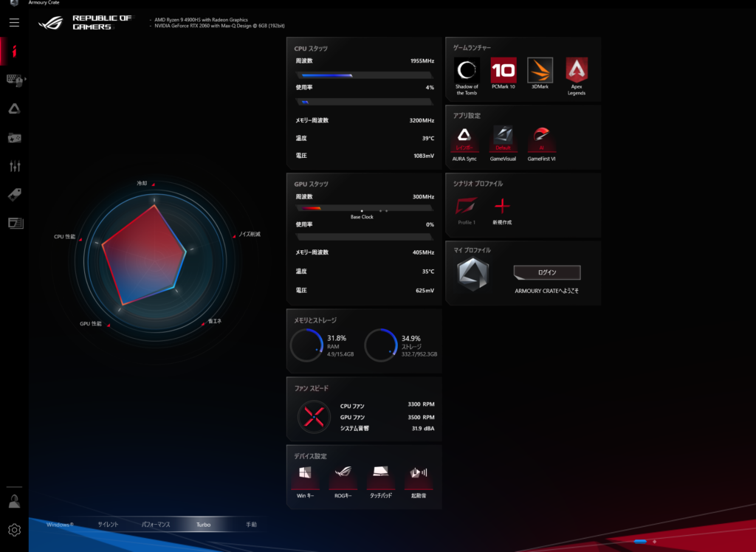The height and width of the screenshot is (552, 756).
Task: Open the Aura Sync triangle icon in sidebar
Action: click(15, 109)
